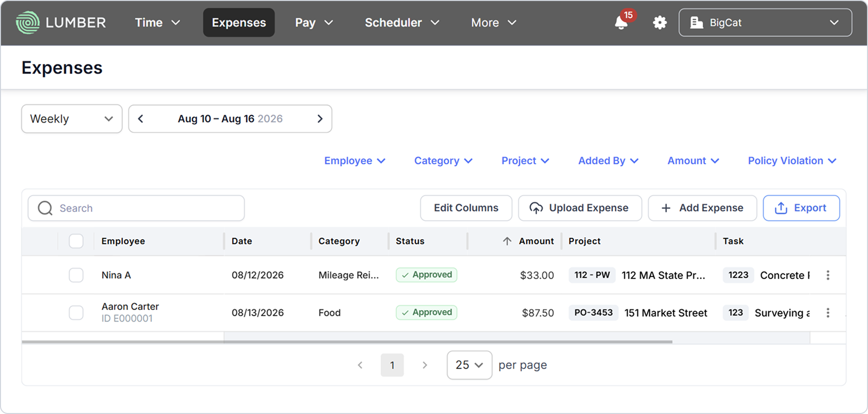The image size is (868, 414).
Task: Click the 123 task tag
Action: (x=736, y=312)
